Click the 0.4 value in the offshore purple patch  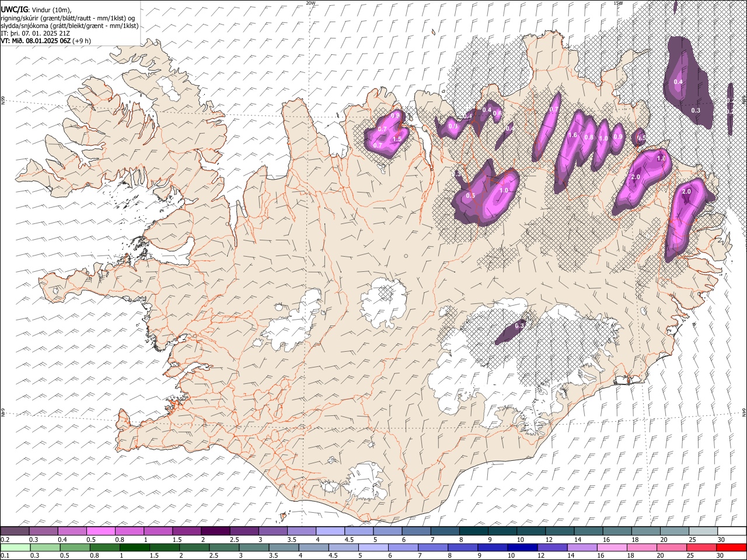coord(678,82)
